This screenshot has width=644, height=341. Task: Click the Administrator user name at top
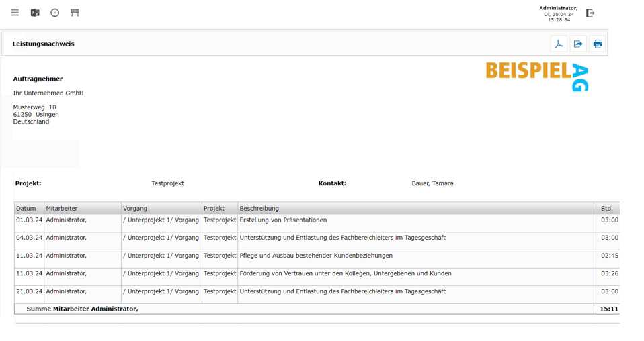558,8
